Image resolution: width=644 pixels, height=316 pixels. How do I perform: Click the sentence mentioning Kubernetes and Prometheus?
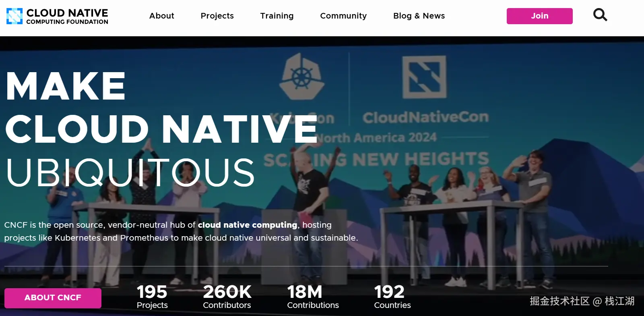[181, 231]
